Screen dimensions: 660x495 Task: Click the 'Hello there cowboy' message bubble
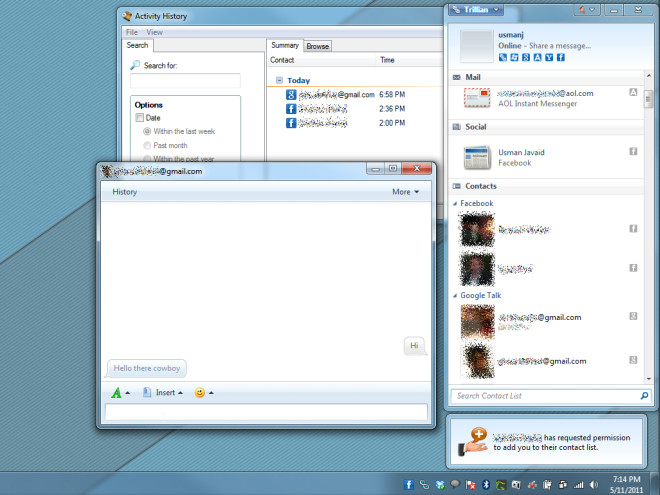[146, 368]
